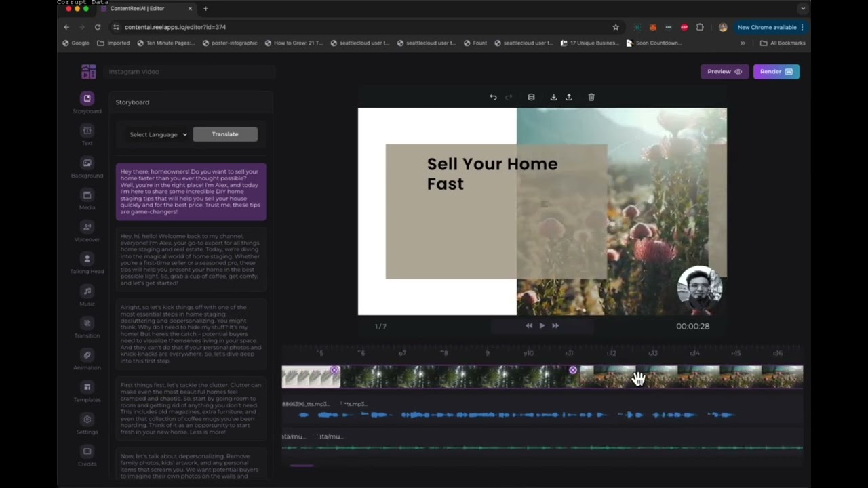Screen dimensions: 868x488
Task: Click the first transition marker on timeline
Action: pos(334,370)
